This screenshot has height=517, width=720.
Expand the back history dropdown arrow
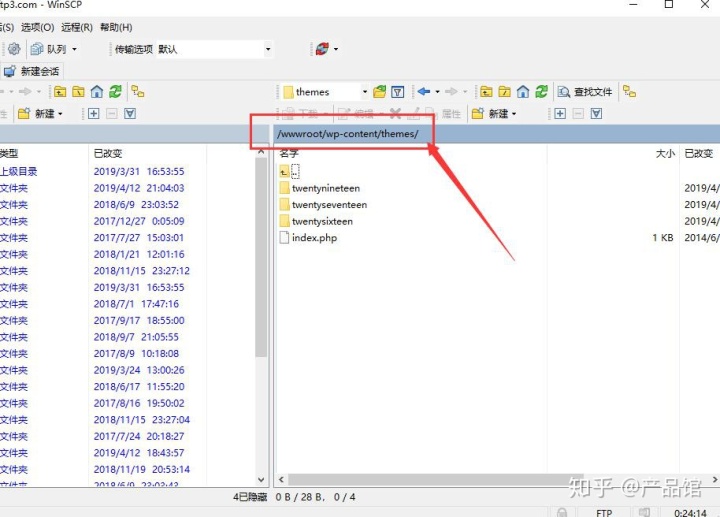[438, 92]
